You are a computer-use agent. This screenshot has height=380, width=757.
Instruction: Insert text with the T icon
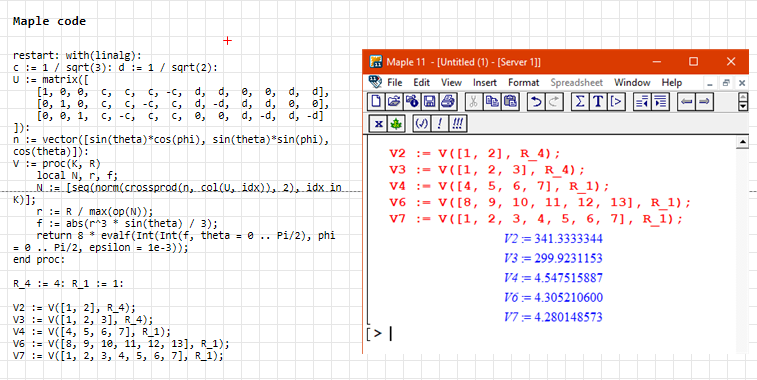click(x=598, y=101)
